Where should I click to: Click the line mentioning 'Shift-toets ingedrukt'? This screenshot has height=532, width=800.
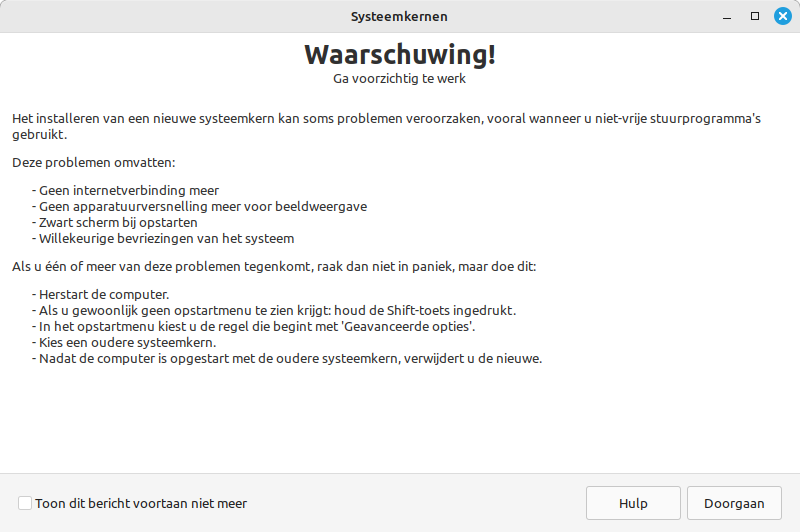click(x=274, y=311)
